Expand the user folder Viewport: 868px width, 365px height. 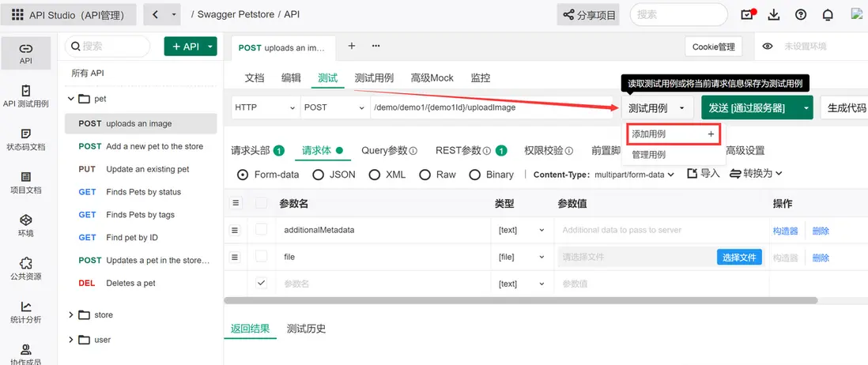coord(70,340)
